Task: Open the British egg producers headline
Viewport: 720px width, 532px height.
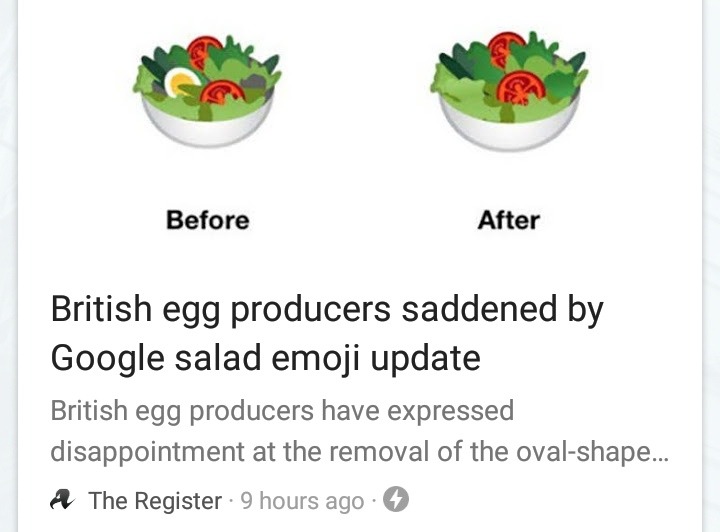Action: [327, 311]
